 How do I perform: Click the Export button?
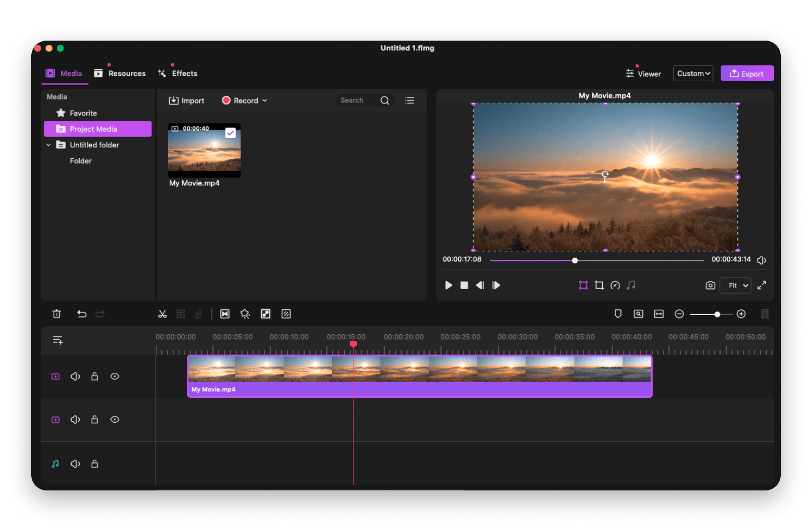pyautogui.click(x=747, y=73)
